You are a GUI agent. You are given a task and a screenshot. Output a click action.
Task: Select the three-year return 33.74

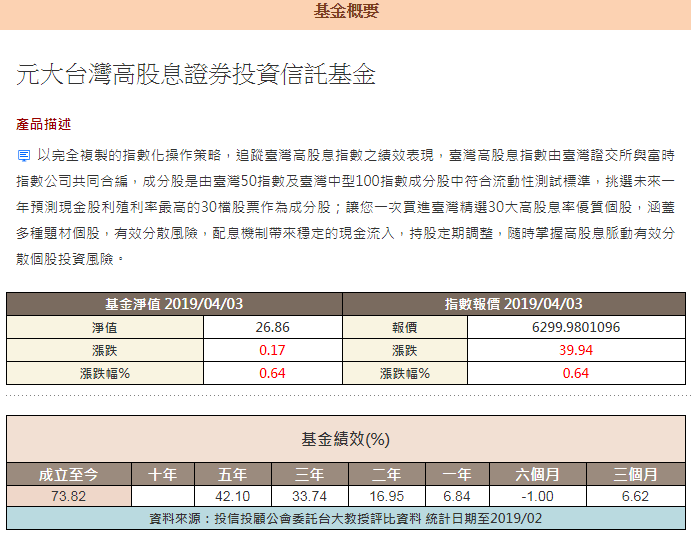pyautogui.click(x=310, y=496)
